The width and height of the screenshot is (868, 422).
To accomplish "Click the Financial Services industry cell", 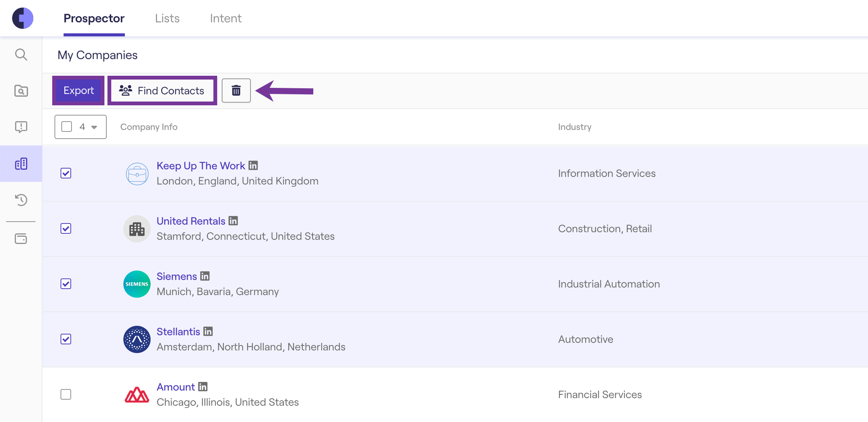I will pyautogui.click(x=600, y=394).
